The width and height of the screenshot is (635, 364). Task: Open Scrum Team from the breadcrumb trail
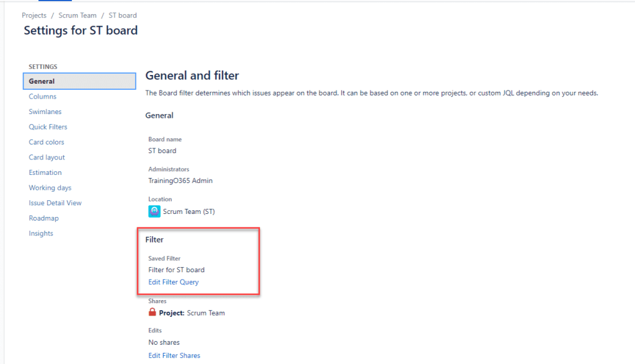(x=78, y=15)
